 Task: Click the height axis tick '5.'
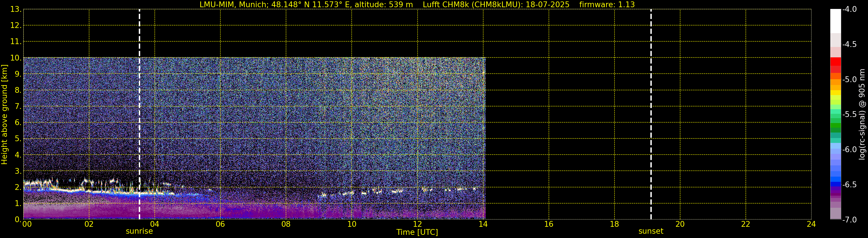(x=18, y=139)
